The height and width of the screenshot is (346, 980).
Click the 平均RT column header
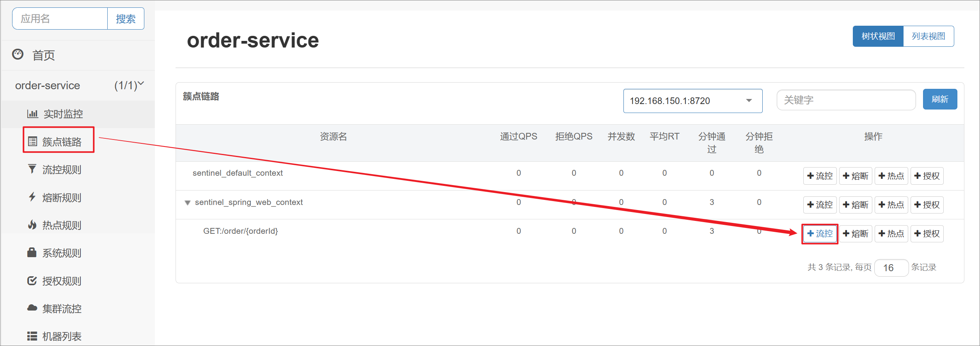(664, 136)
